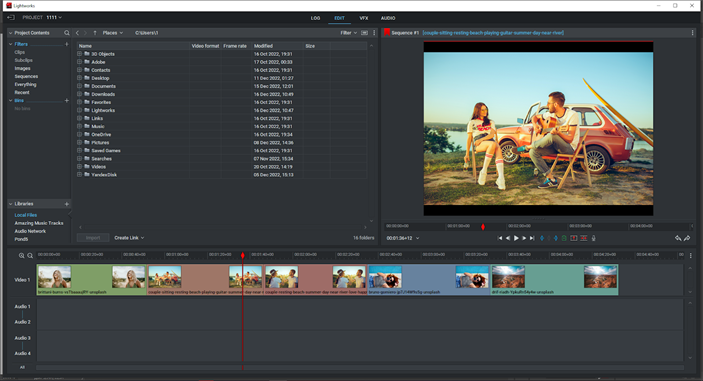
Task: Click the green sync lock icon
Action: point(564,238)
